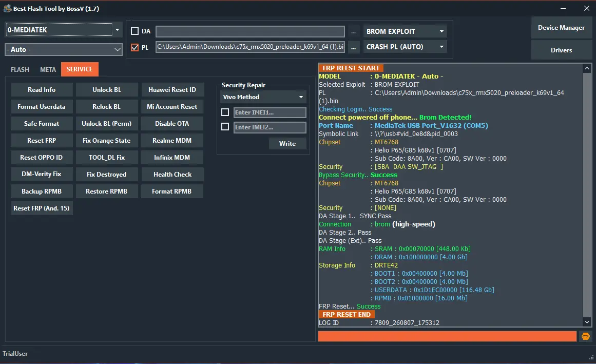Click the Enter IMEI1 input field
This screenshot has height=364, width=596.
tap(270, 112)
